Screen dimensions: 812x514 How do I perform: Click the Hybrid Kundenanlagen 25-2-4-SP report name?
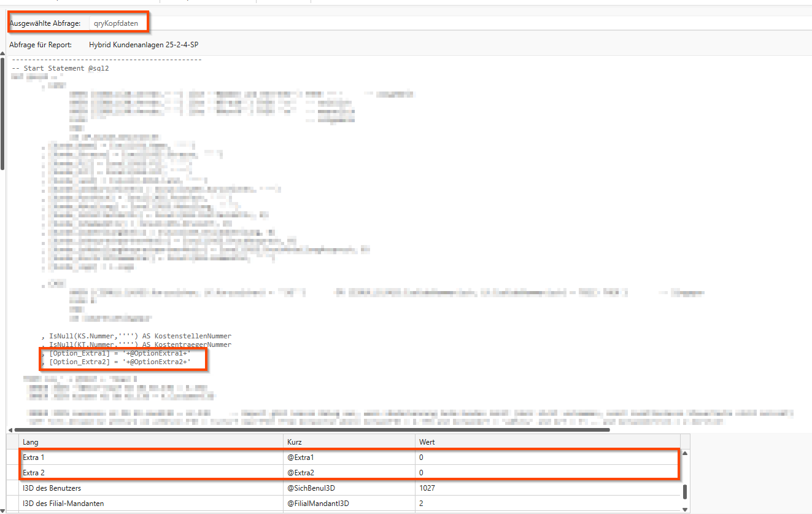pos(143,45)
